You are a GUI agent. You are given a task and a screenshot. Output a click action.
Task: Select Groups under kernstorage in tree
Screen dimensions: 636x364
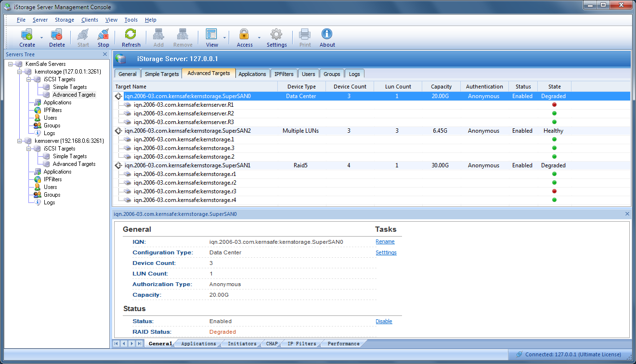pyautogui.click(x=52, y=126)
